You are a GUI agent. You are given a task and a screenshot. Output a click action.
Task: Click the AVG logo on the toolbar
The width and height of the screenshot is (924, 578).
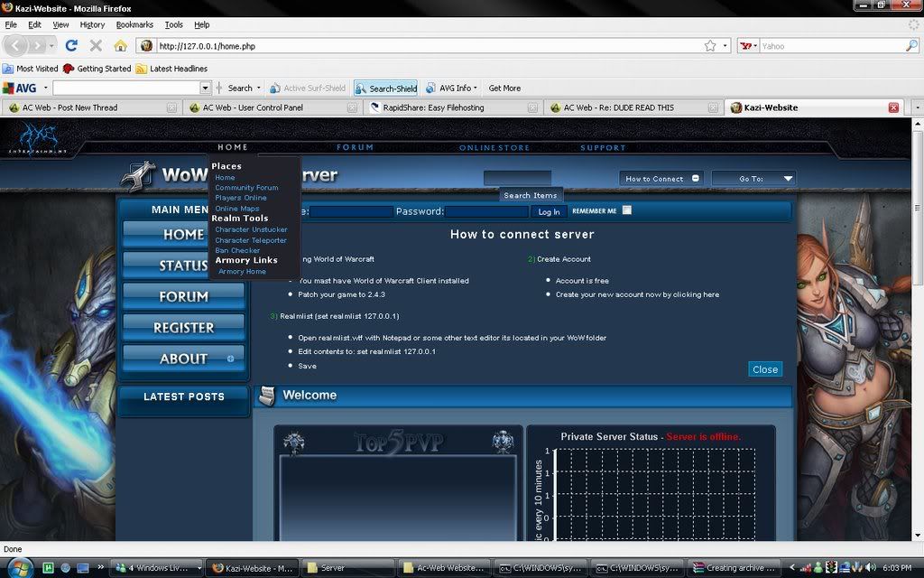tap(20, 88)
